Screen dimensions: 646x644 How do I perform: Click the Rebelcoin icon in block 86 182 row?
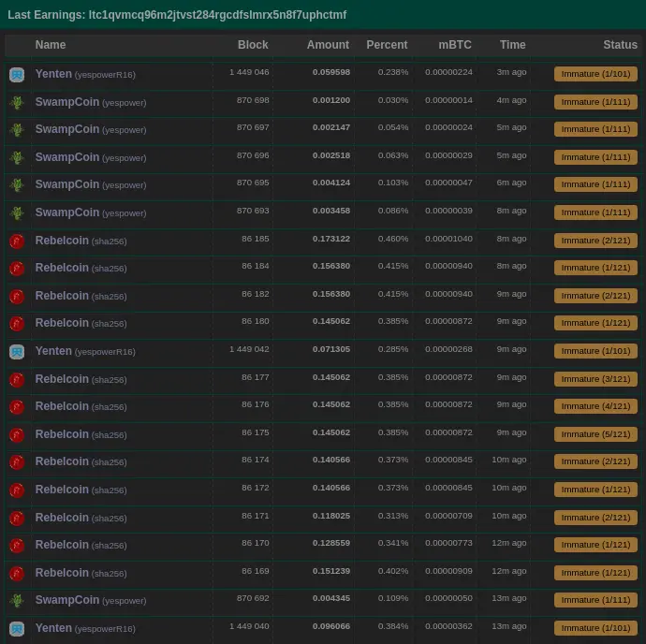[17, 297]
